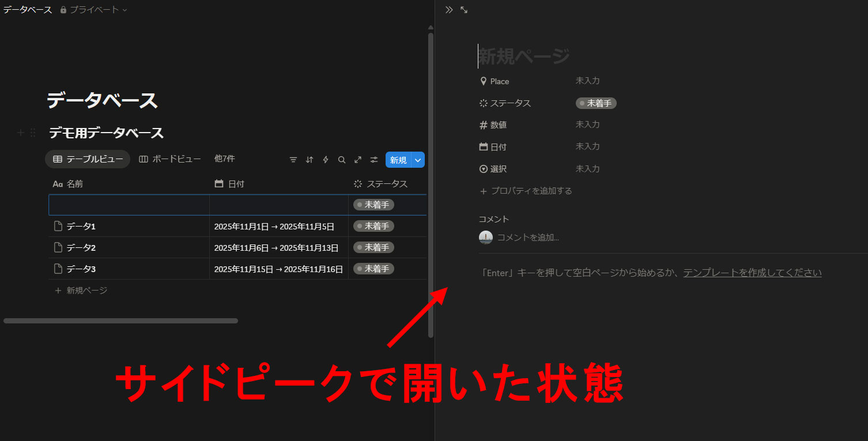Image resolution: width=868 pixels, height=441 pixels.
Task: Expand 他7件 additional views list
Action: coord(224,159)
